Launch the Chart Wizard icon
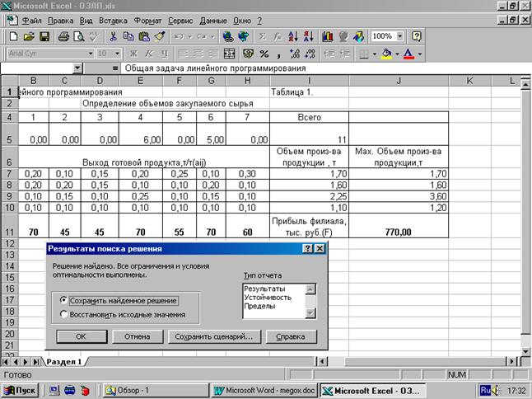Image resolution: width=532 pixels, height=399 pixels. click(328, 36)
